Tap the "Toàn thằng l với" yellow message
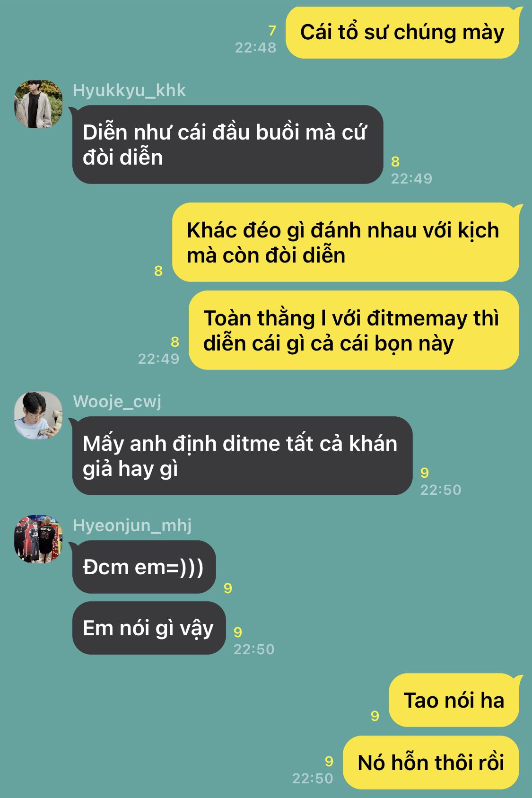 [x=354, y=330]
